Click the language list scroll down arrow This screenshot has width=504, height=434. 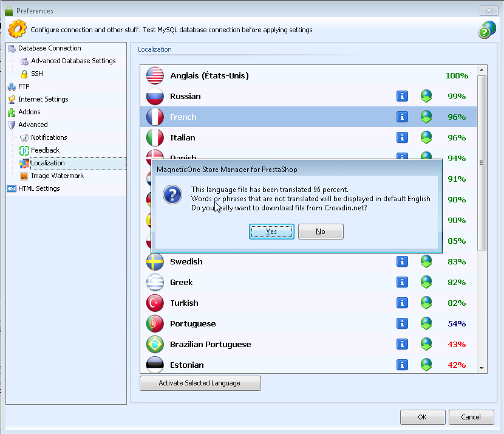click(x=482, y=368)
